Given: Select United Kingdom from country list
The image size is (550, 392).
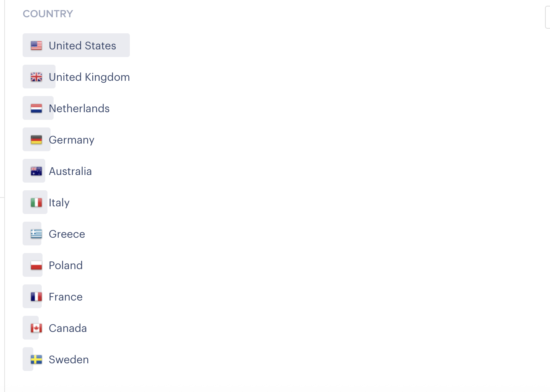Looking at the screenshot, I should (x=89, y=77).
